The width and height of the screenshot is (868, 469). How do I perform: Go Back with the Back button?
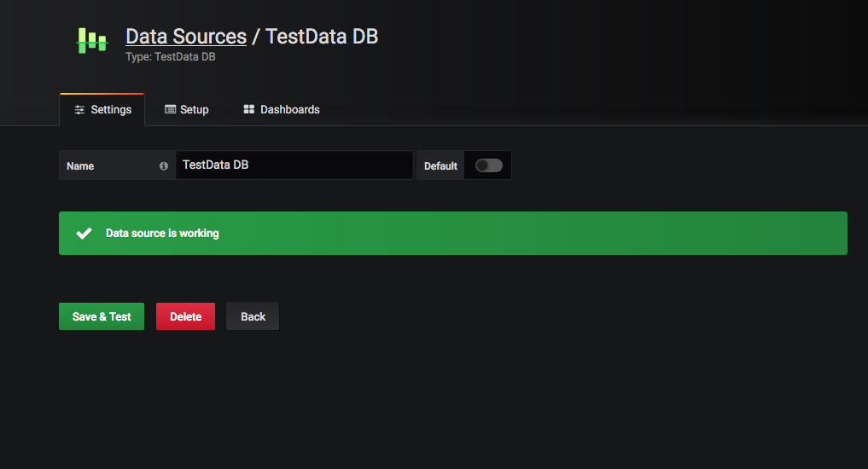pyautogui.click(x=253, y=316)
